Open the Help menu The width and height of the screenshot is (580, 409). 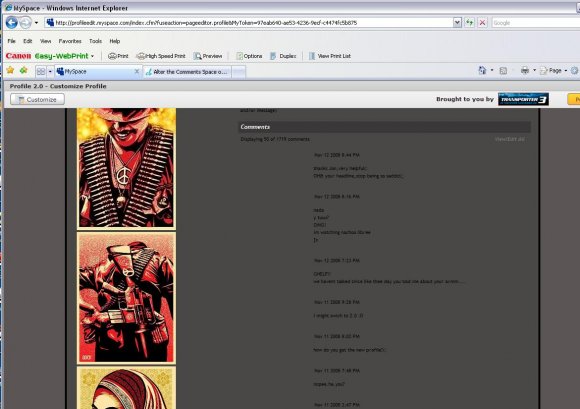pyautogui.click(x=115, y=41)
